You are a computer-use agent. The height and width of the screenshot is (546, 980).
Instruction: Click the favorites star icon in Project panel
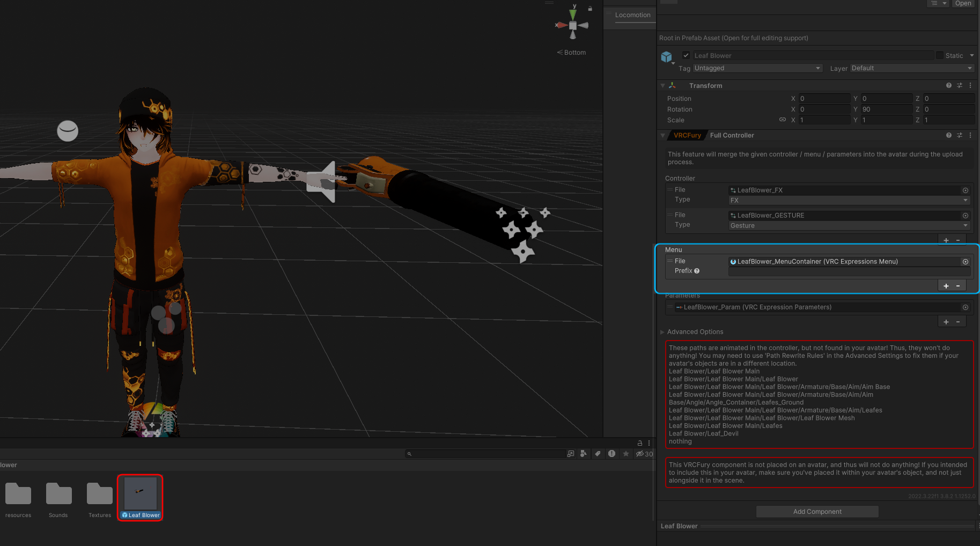coord(625,454)
